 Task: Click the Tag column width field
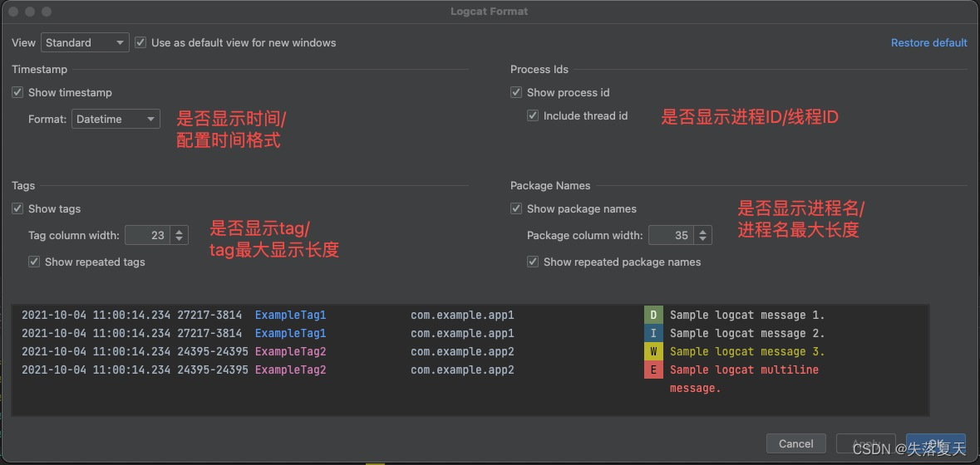148,235
